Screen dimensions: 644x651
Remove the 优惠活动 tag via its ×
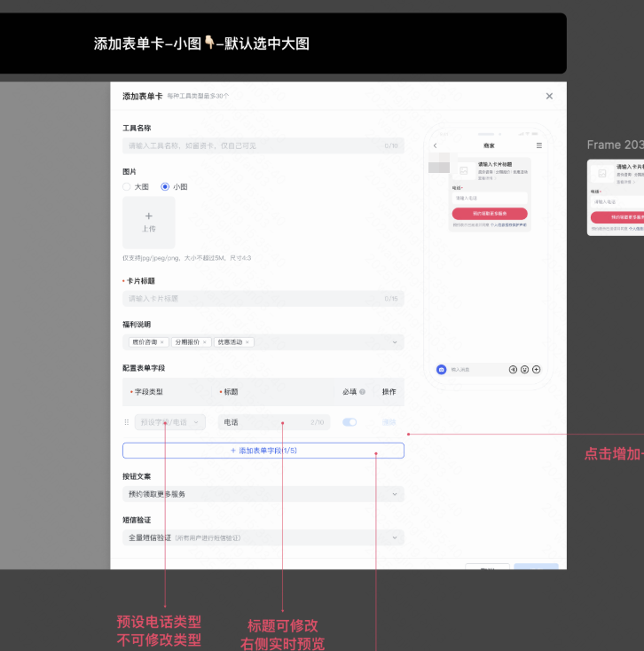[x=247, y=342]
